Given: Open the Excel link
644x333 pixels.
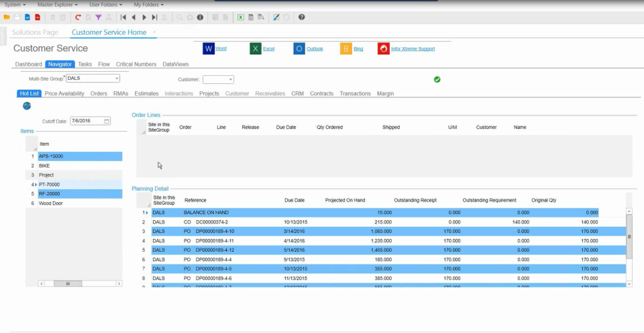Looking at the screenshot, I should pyautogui.click(x=268, y=48).
